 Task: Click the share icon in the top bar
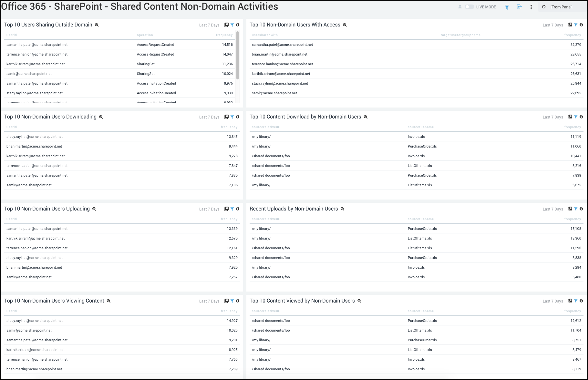(519, 7)
